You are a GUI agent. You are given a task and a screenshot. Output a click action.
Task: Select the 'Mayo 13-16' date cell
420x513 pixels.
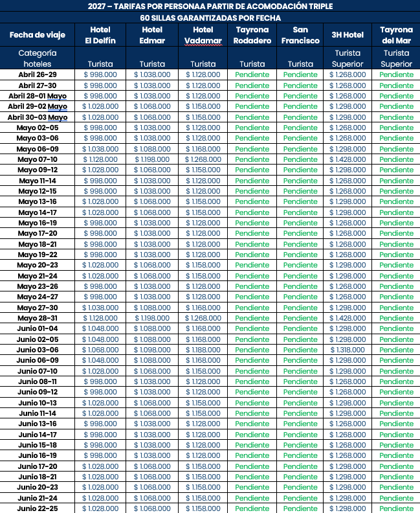tap(38, 201)
